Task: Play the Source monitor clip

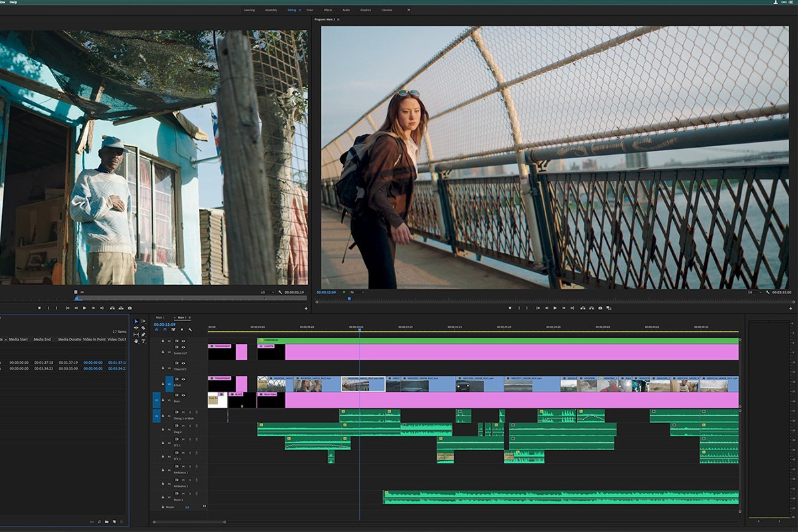Action: 84,308
